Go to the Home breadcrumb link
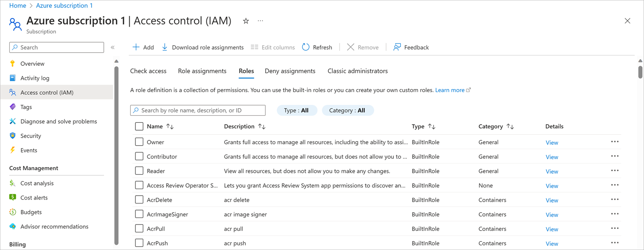 point(18,5)
